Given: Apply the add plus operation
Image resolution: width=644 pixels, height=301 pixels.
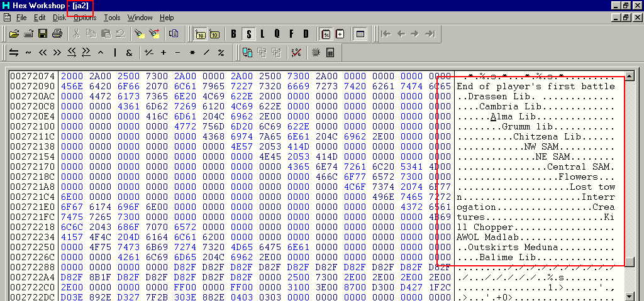Looking at the screenshot, I should [x=164, y=53].
